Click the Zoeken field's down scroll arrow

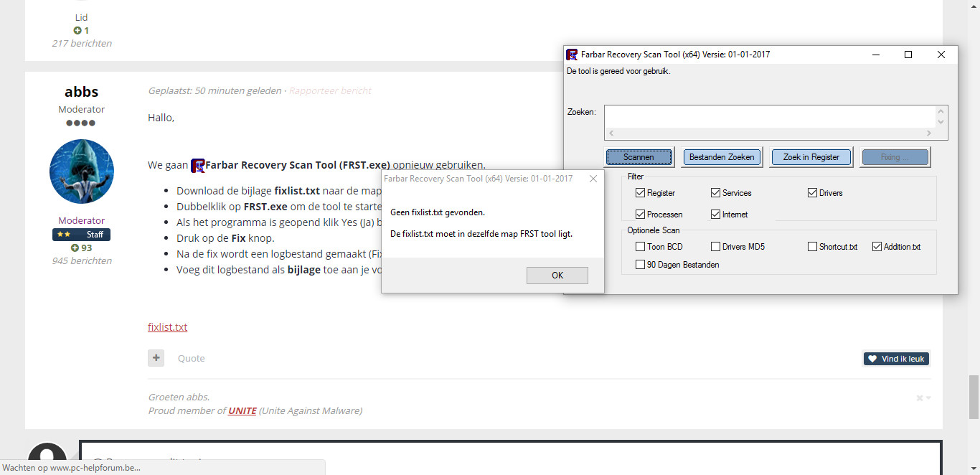click(941, 122)
